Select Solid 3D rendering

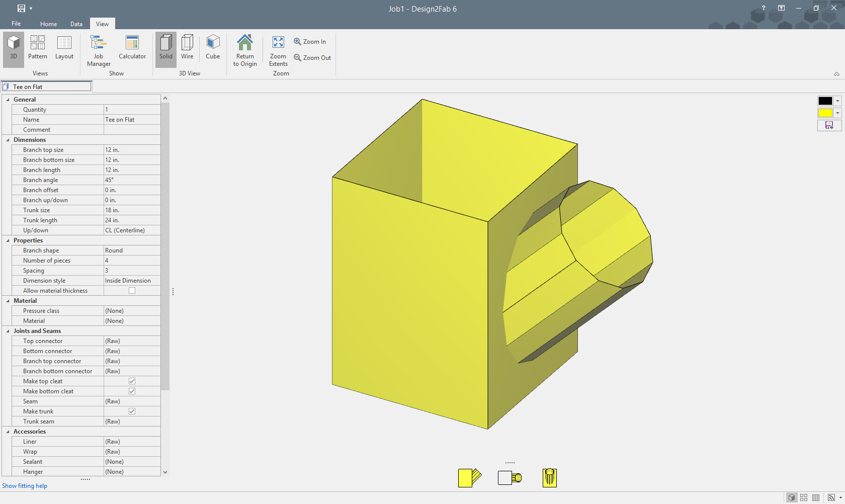pos(166,49)
